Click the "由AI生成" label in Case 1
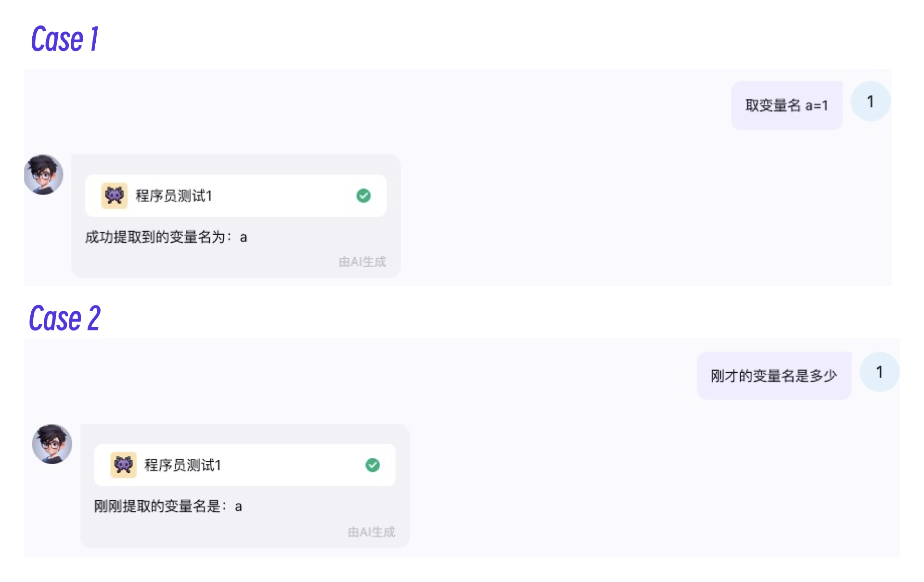This screenshot has width=924, height=582. click(x=362, y=262)
